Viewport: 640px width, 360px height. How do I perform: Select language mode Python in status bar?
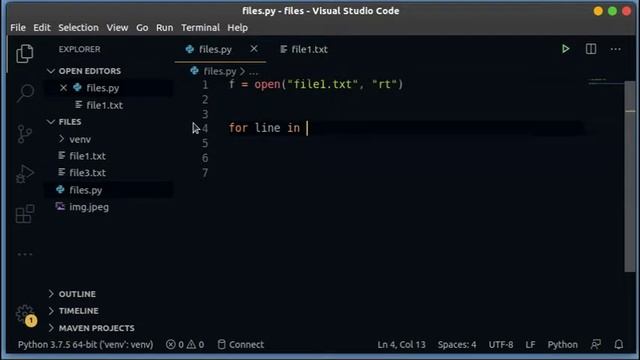562,344
